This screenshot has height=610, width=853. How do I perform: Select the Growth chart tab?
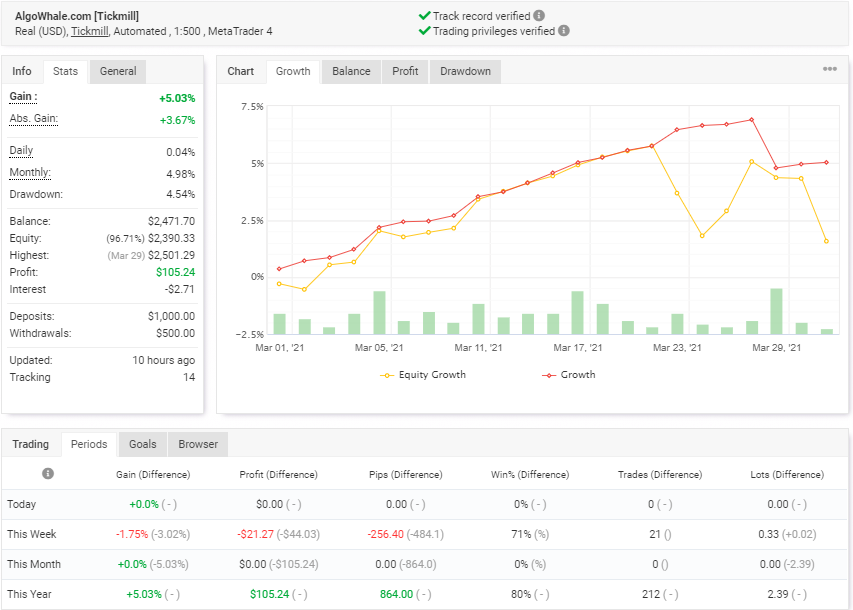click(293, 71)
